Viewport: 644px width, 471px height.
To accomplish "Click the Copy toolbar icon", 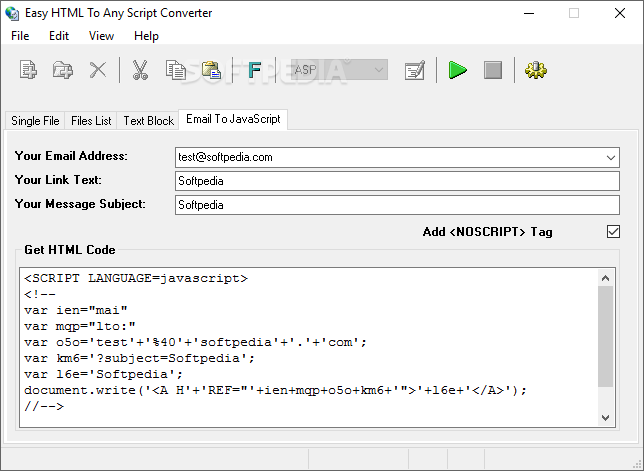I will coord(176,70).
